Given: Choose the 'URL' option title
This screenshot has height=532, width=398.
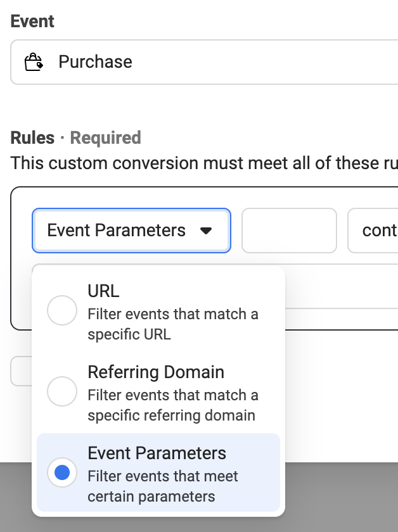Looking at the screenshot, I should tap(103, 291).
